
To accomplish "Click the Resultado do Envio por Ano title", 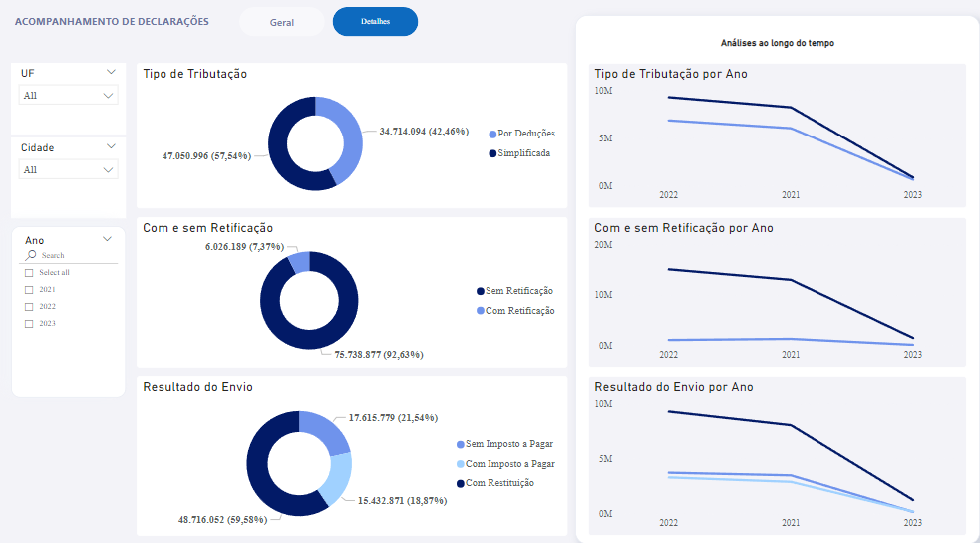I will 674,387.
